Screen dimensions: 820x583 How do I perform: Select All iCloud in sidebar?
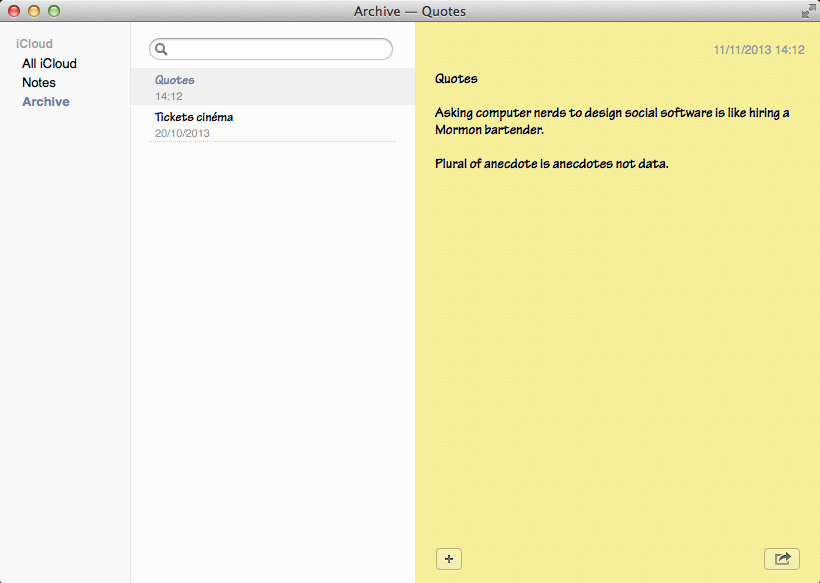click(49, 63)
